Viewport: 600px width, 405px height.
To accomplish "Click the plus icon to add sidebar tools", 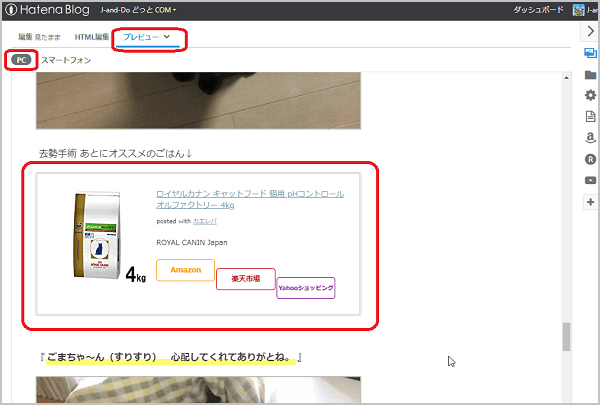I will [x=590, y=202].
